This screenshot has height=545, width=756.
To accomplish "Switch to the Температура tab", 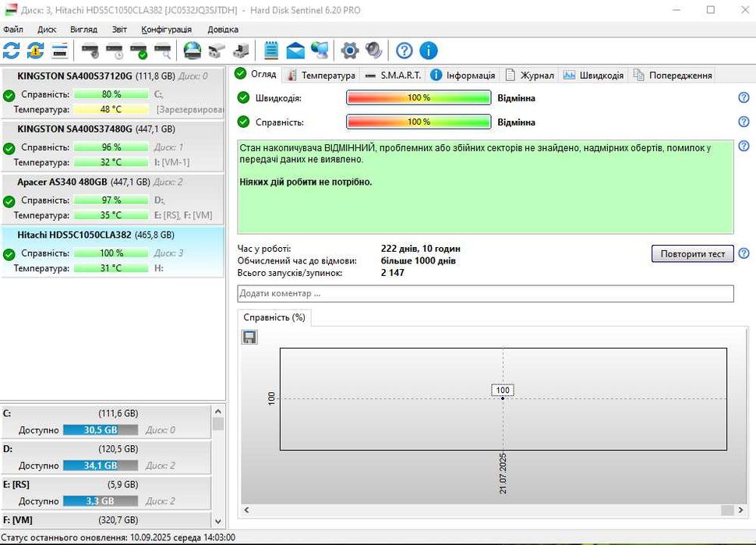I will (x=321, y=75).
